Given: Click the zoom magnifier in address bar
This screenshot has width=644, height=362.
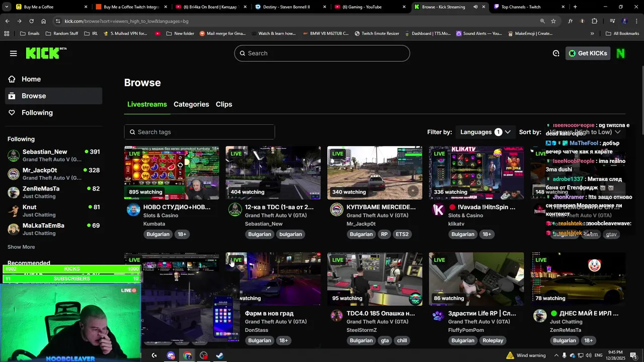Looking at the screenshot, I should pos(542,21).
